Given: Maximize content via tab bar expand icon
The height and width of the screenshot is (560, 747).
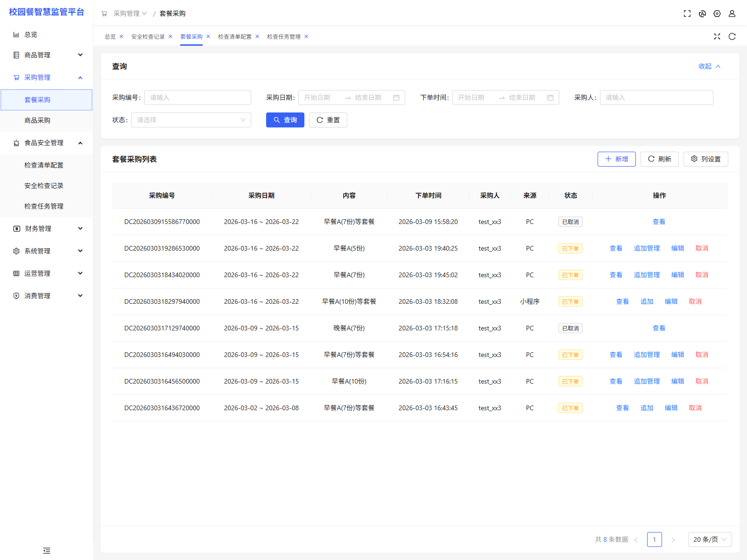Looking at the screenshot, I should coord(717,36).
